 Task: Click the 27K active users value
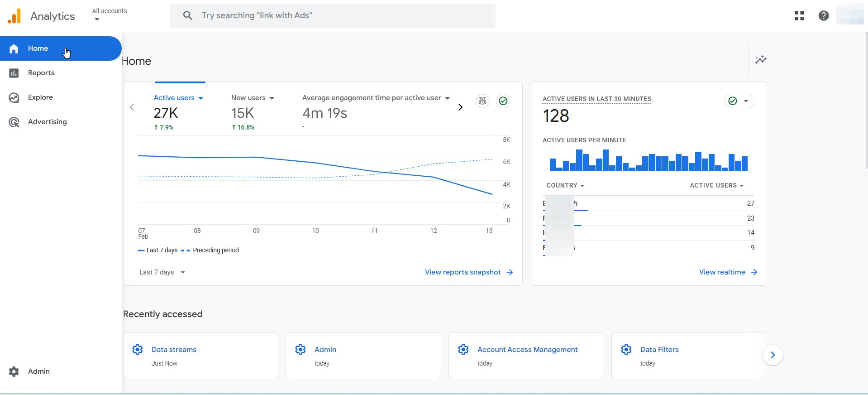[166, 113]
